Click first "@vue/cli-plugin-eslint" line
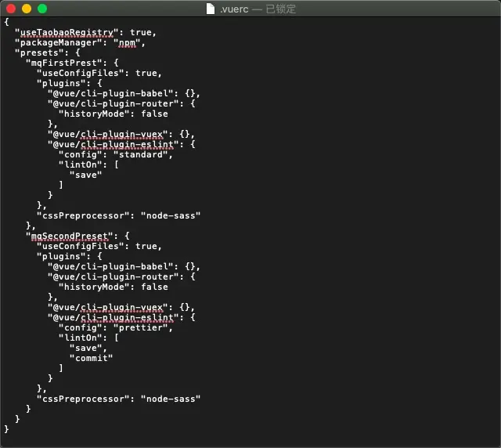This screenshot has width=501, height=448. pos(121,145)
